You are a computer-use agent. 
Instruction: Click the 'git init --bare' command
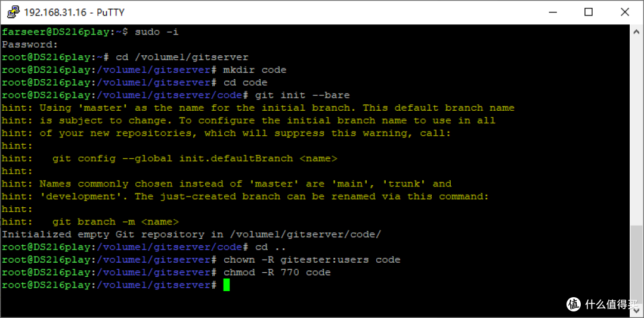(x=302, y=95)
